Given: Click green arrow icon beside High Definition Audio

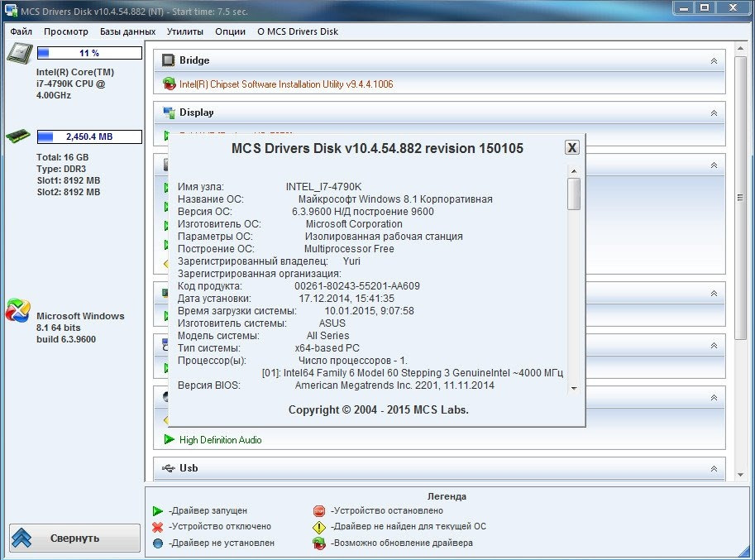Looking at the screenshot, I should coord(169,439).
